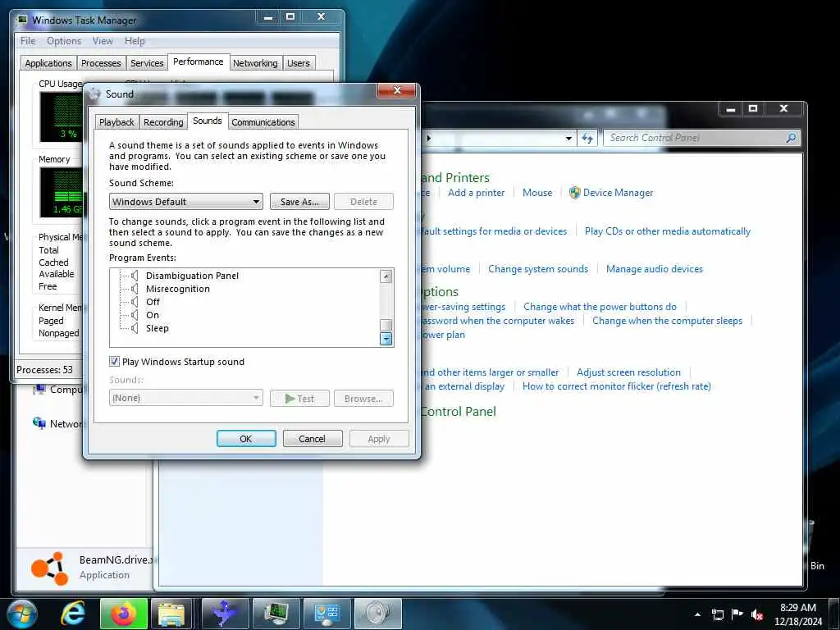Click Program Events scrollbar down arrow
Image resolution: width=840 pixels, height=630 pixels.
point(386,339)
